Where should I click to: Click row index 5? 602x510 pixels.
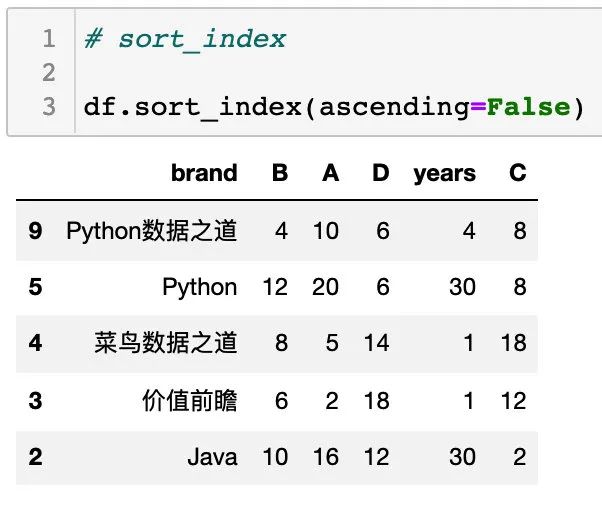point(35,287)
